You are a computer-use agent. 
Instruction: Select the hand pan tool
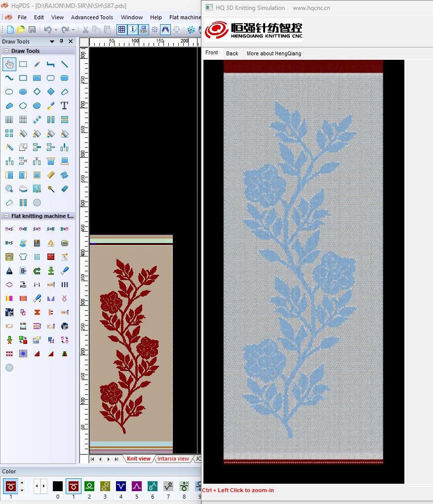tap(9, 64)
